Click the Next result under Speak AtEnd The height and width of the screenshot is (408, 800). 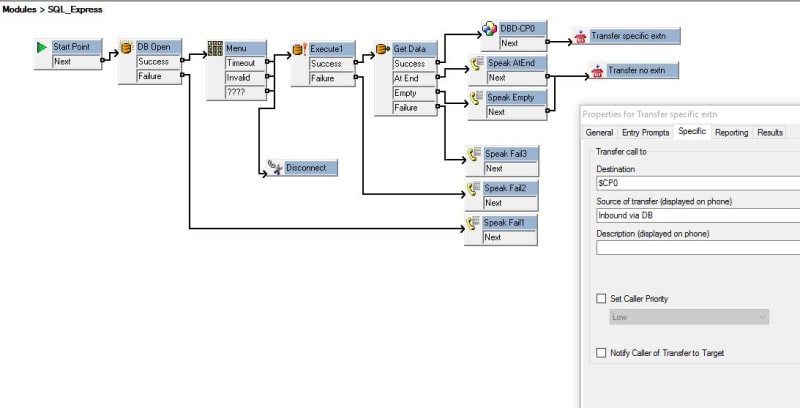pos(516,78)
